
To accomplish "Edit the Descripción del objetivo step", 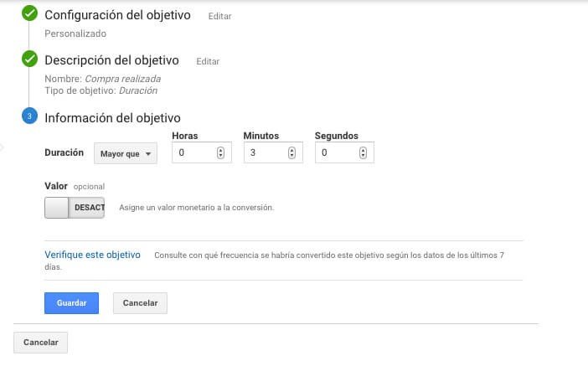I will click(208, 61).
